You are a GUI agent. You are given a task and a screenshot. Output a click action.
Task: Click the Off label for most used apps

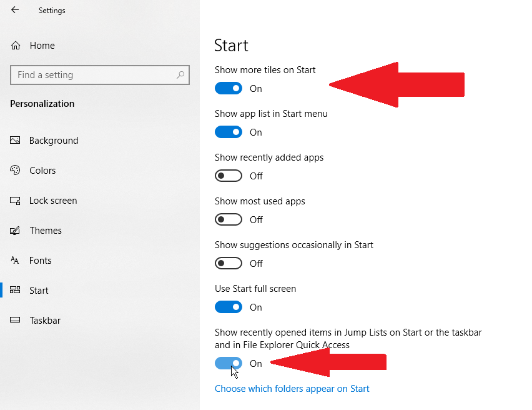point(256,220)
